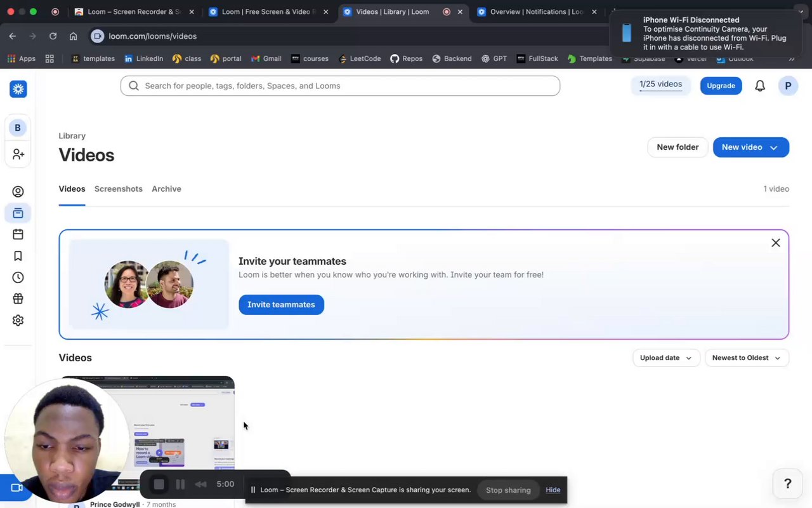Viewport: 812px width, 508px height.
Task: Close the 'Videos | Library | Loom' browser tab
Action: coord(460,11)
